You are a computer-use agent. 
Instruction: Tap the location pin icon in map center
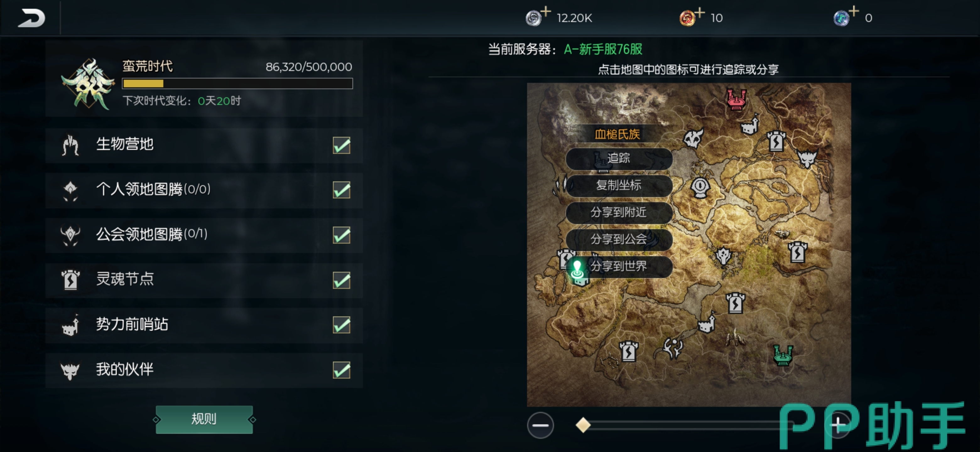click(700, 187)
